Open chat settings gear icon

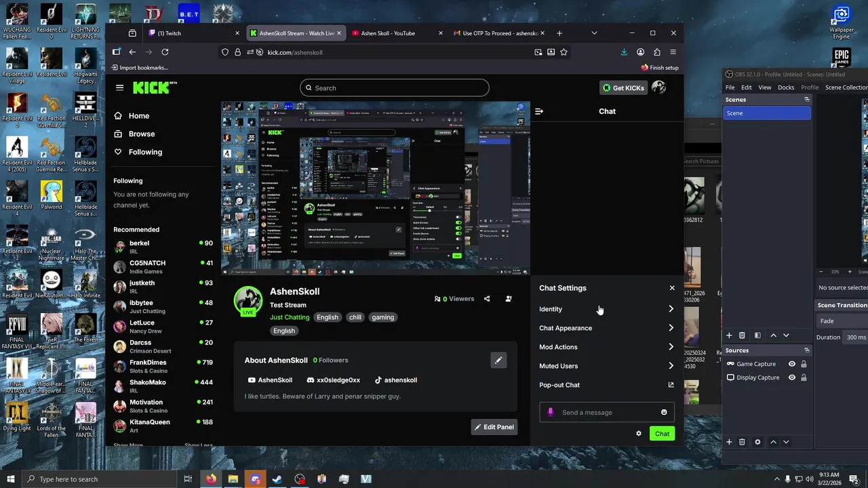[x=638, y=434]
